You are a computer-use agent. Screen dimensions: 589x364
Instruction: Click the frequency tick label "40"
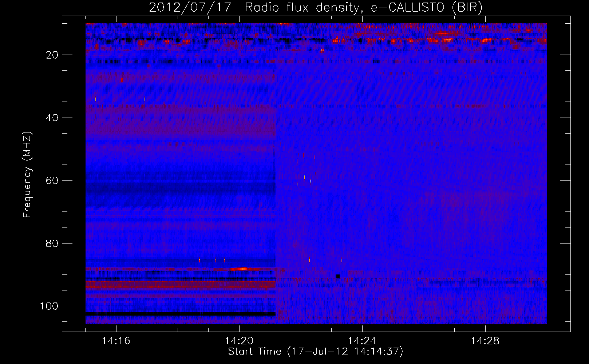pos(52,118)
